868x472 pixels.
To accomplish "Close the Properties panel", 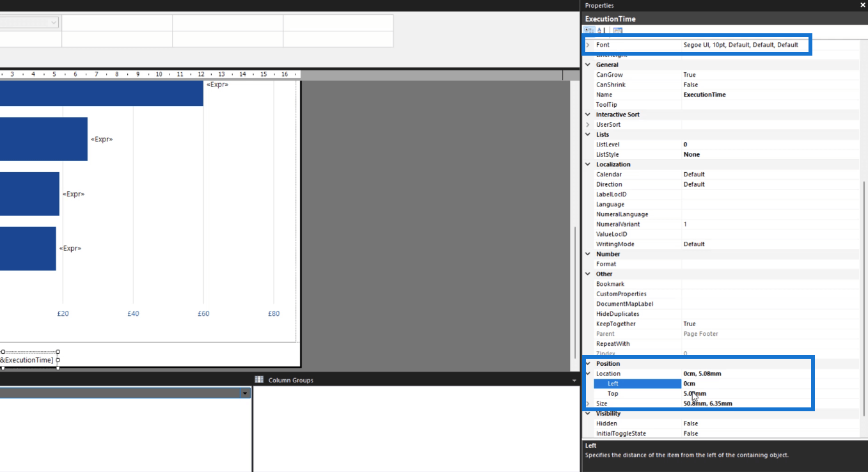I will pyautogui.click(x=862, y=5).
